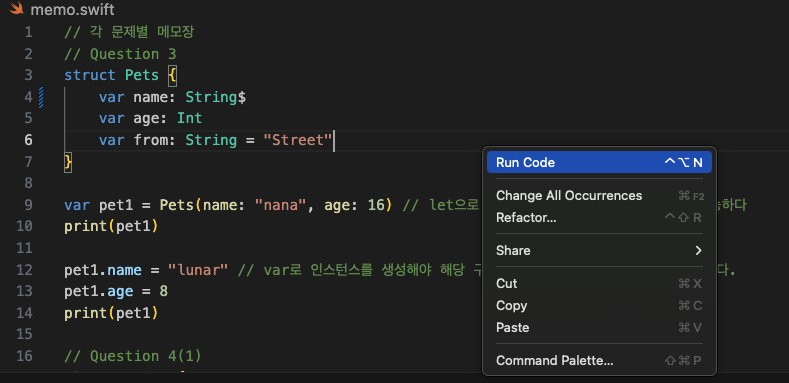Choose Run Code from the context menu
Screen dimensions: 789x383
point(599,163)
